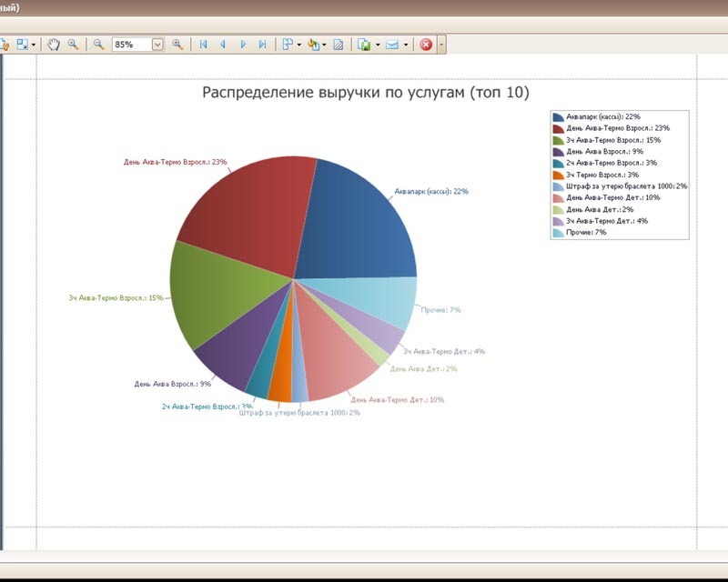This screenshot has height=582, width=728.
Task: Open the export format dropdown arrow
Action: [x=378, y=44]
